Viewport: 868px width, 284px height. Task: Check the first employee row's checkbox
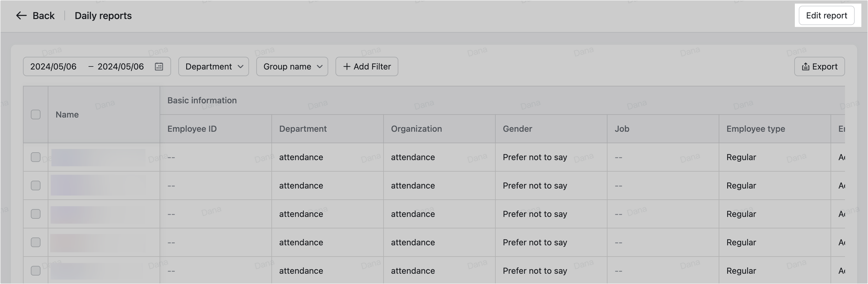[35, 157]
